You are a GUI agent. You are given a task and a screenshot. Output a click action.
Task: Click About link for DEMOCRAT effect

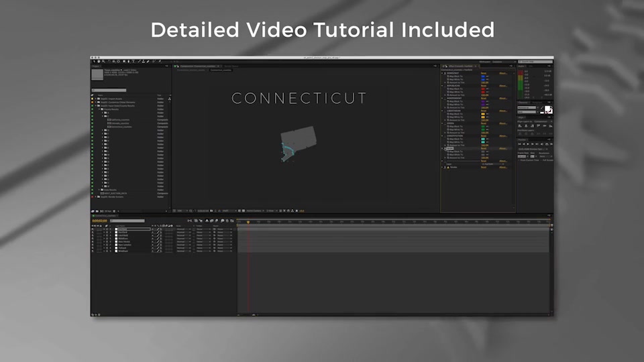(503, 73)
